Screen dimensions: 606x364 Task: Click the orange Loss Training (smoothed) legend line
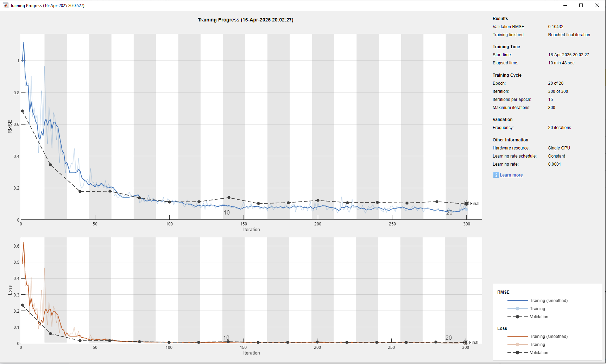pos(517,337)
